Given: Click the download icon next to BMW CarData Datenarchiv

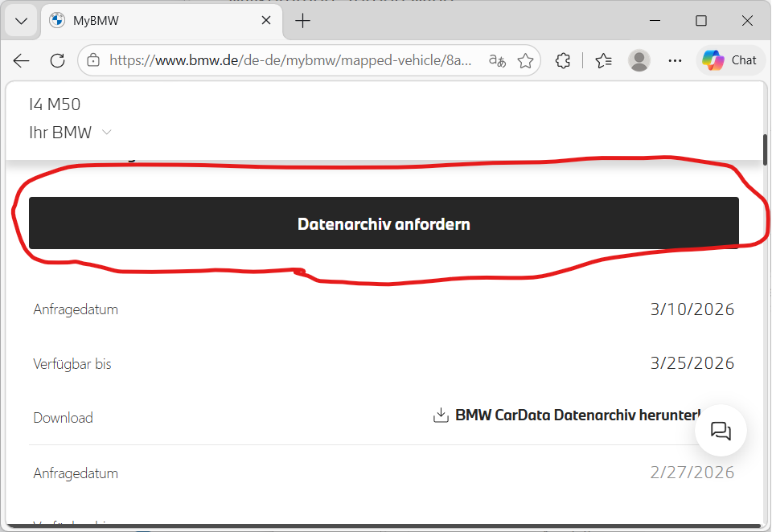Looking at the screenshot, I should [x=440, y=415].
